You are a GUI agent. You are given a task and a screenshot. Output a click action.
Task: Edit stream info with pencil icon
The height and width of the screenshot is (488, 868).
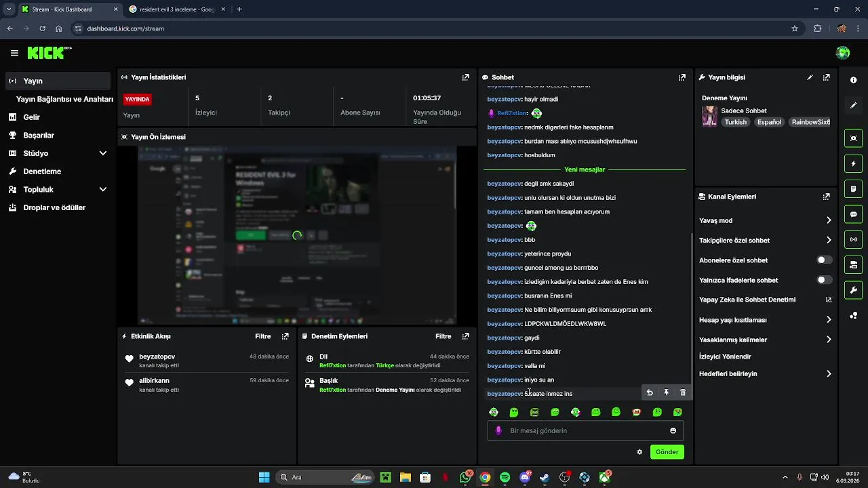pyautogui.click(x=810, y=77)
